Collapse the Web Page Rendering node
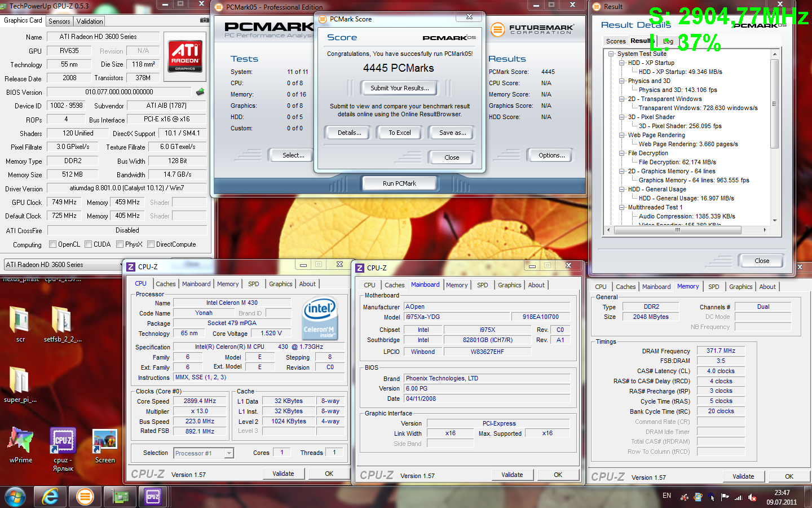This screenshot has height=508, width=812. (622, 135)
